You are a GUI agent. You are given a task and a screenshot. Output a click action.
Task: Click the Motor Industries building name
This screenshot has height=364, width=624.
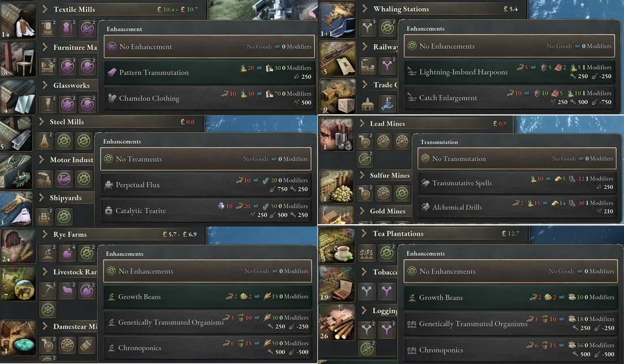(x=72, y=159)
